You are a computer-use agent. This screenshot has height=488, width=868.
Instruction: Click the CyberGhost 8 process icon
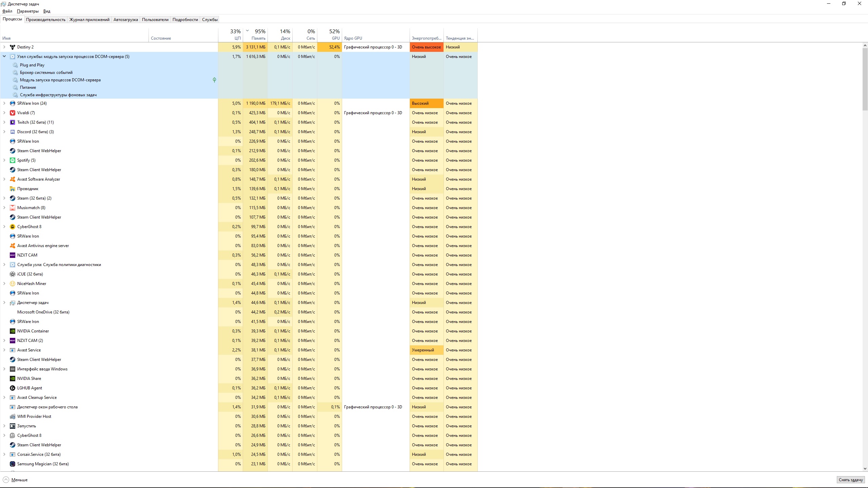tap(13, 226)
